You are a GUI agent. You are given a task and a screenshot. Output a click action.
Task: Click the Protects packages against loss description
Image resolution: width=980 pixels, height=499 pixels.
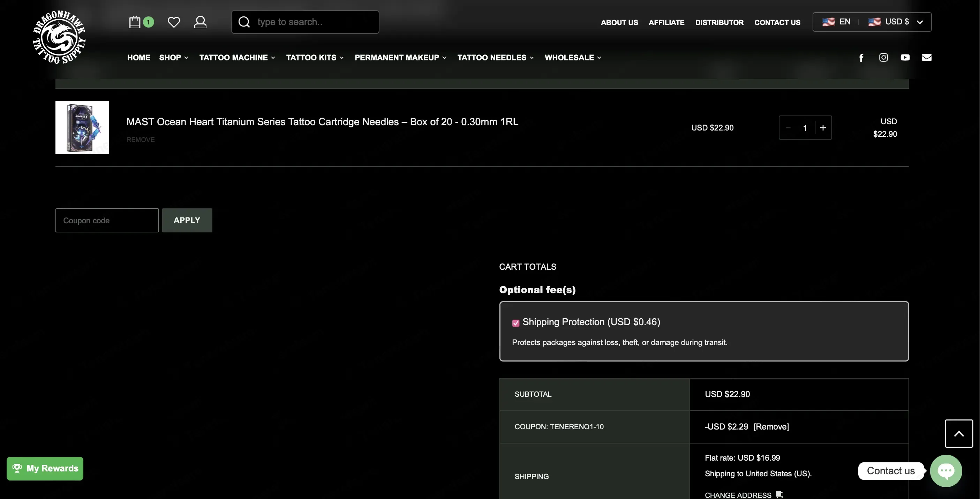tap(619, 343)
